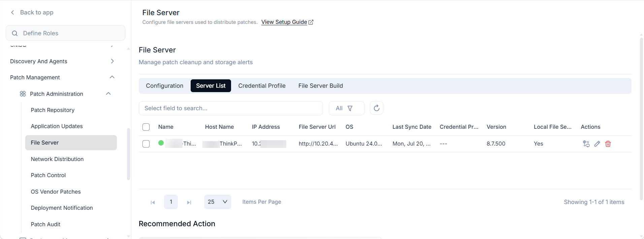Open Network Distribution in sidebar
Image resolution: width=644 pixels, height=239 pixels.
[x=57, y=159]
